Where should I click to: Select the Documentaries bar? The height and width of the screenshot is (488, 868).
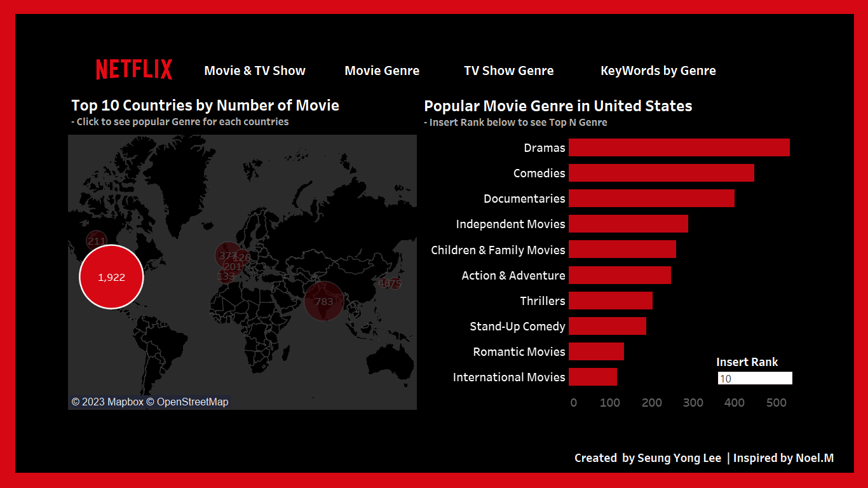[x=651, y=198]
